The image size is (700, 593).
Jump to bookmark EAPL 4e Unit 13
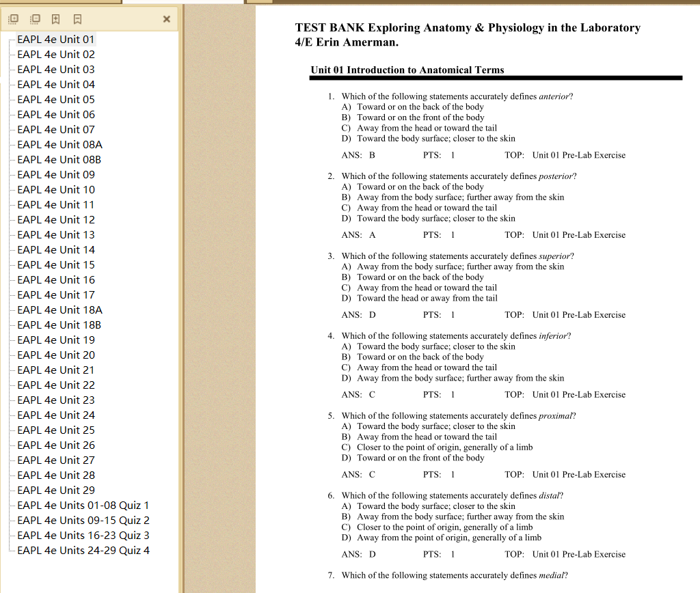(56, 235)
